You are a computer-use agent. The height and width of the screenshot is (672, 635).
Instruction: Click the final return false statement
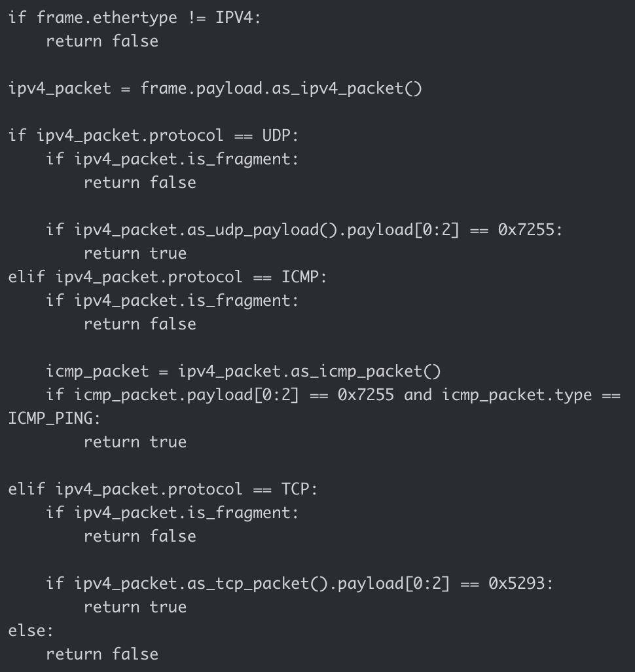point(101,654)
